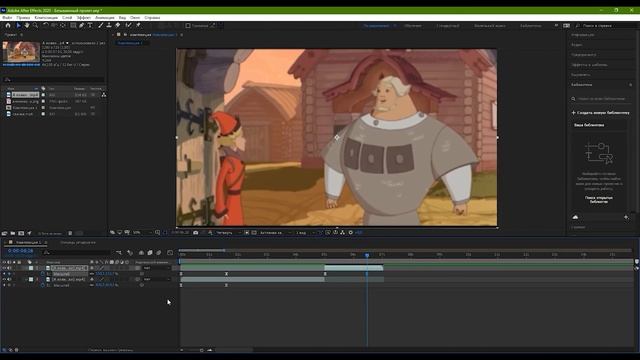640x360 pixels.
Task: Collapse the second layer's properties chevron
Action: click(26, 280)
